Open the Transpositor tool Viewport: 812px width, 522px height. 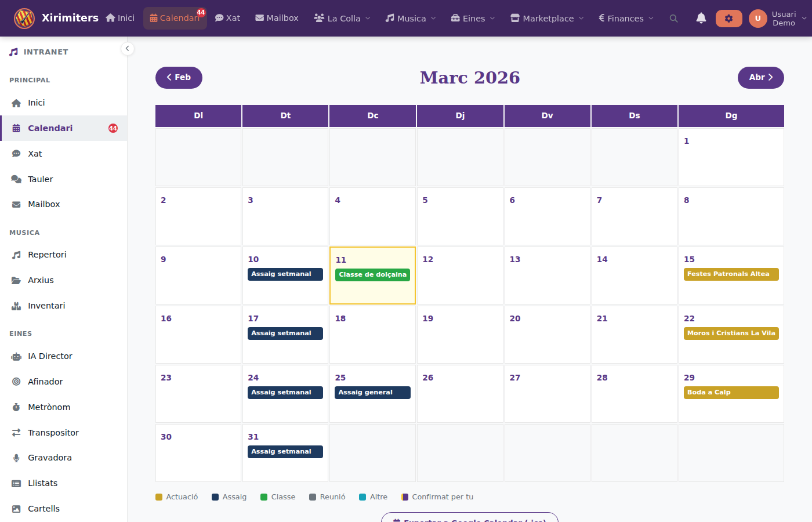coord(55,432)
